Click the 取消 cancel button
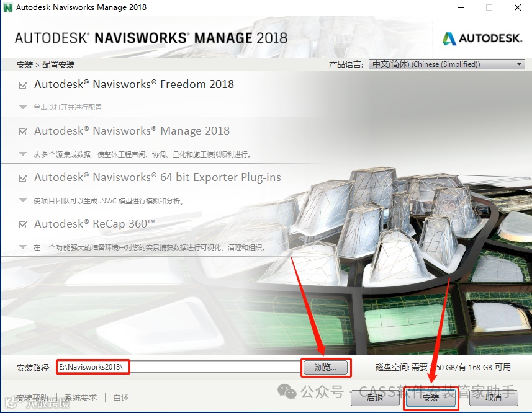The width and height of the screenshot is (532, 413). coord(494,397)
